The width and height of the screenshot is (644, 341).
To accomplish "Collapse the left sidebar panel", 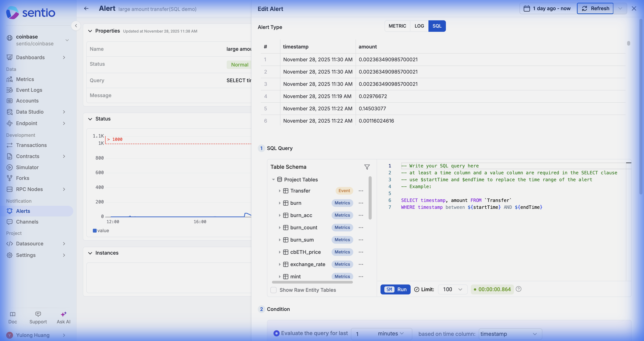I will click(x=76, y=26).
